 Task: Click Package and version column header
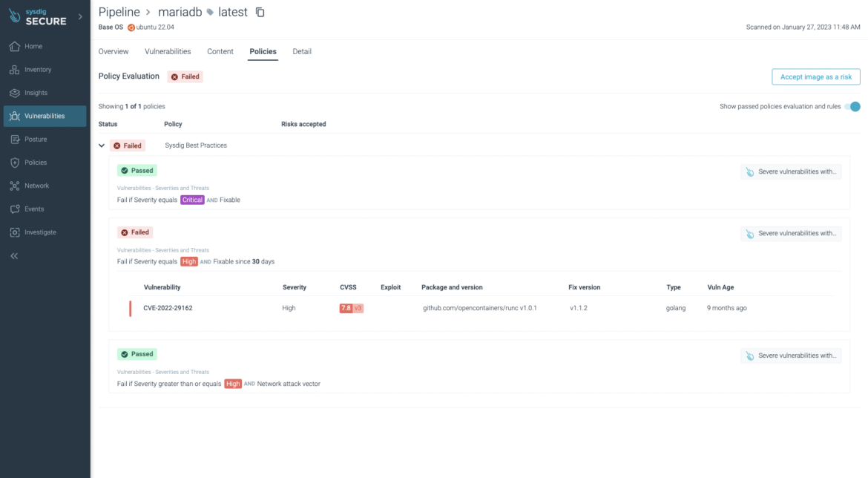[x=452, y=287]
